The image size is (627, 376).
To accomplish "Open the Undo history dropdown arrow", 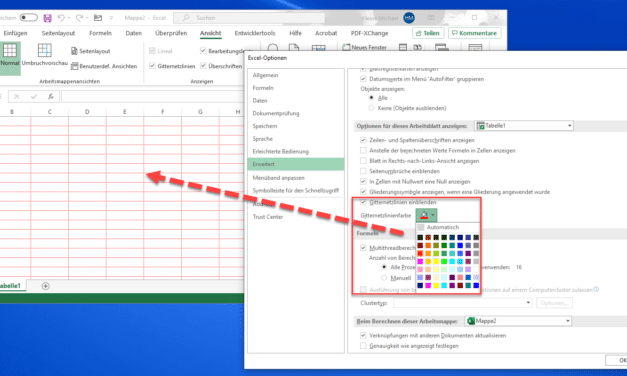I will (69, 18).
